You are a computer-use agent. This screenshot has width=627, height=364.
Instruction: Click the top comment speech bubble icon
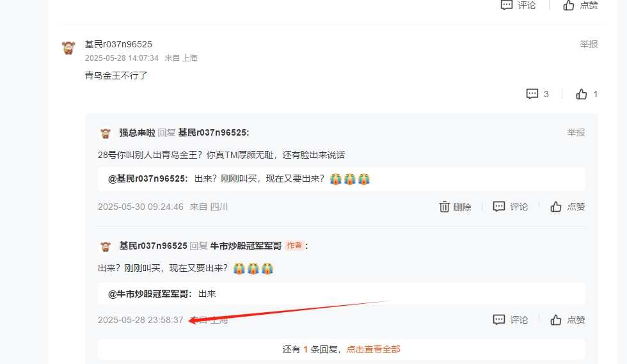point(507,5)
